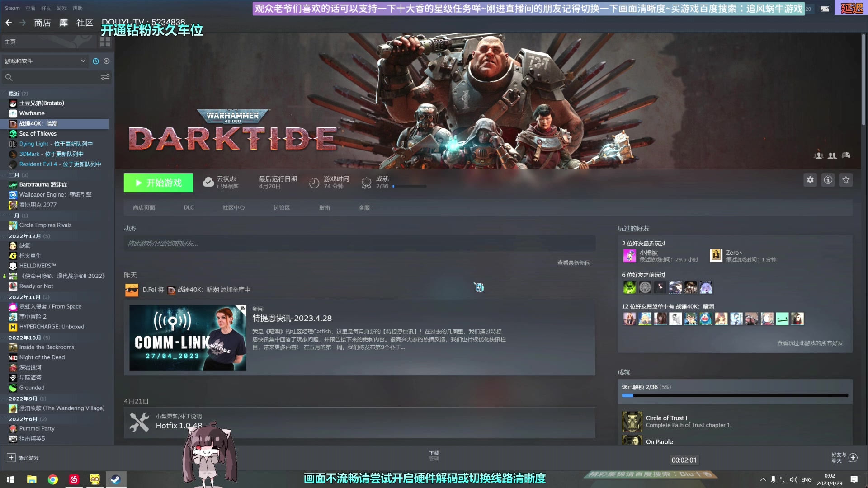Open the 游戏和软件 filter dropdown
Image resolution: width=868 pixels, height=488 pixels.
44,61
